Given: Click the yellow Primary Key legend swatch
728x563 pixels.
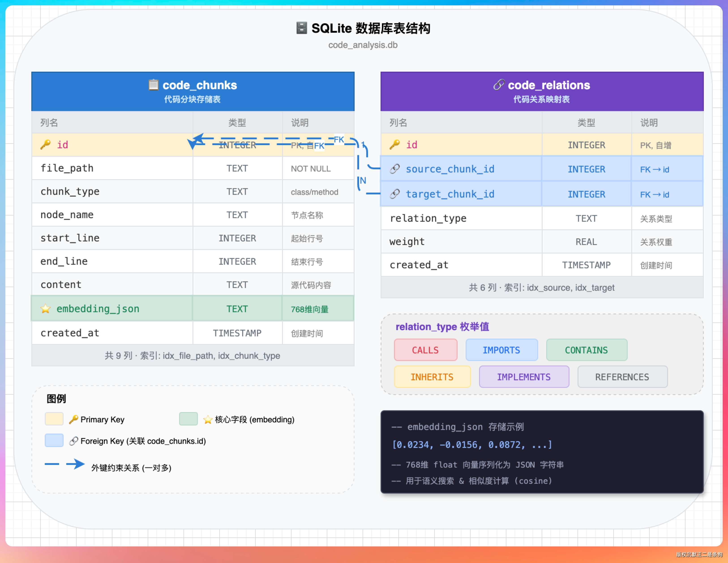Looking at the screenshot, I should pos(54,419).
